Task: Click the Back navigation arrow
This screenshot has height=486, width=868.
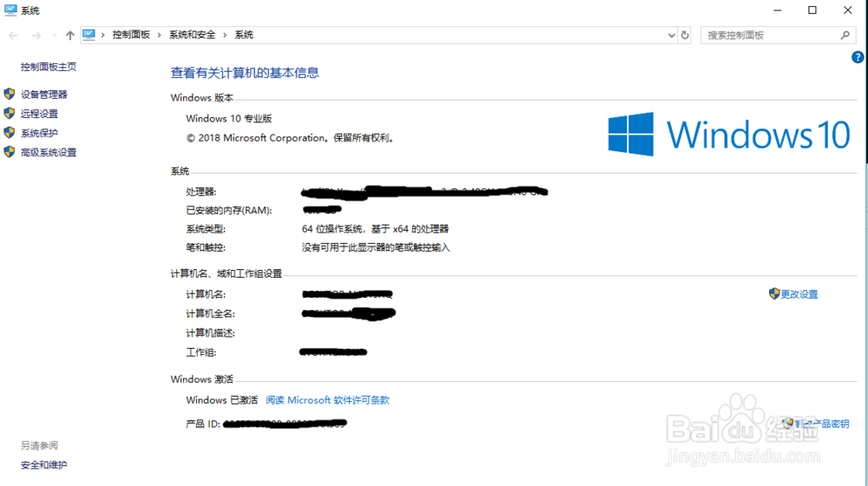Action: [13, 36]
